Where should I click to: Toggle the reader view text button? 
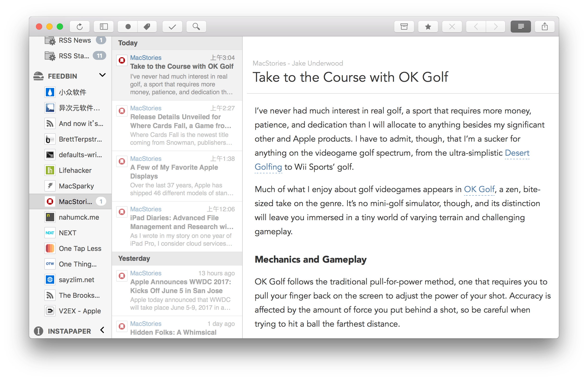521,27
